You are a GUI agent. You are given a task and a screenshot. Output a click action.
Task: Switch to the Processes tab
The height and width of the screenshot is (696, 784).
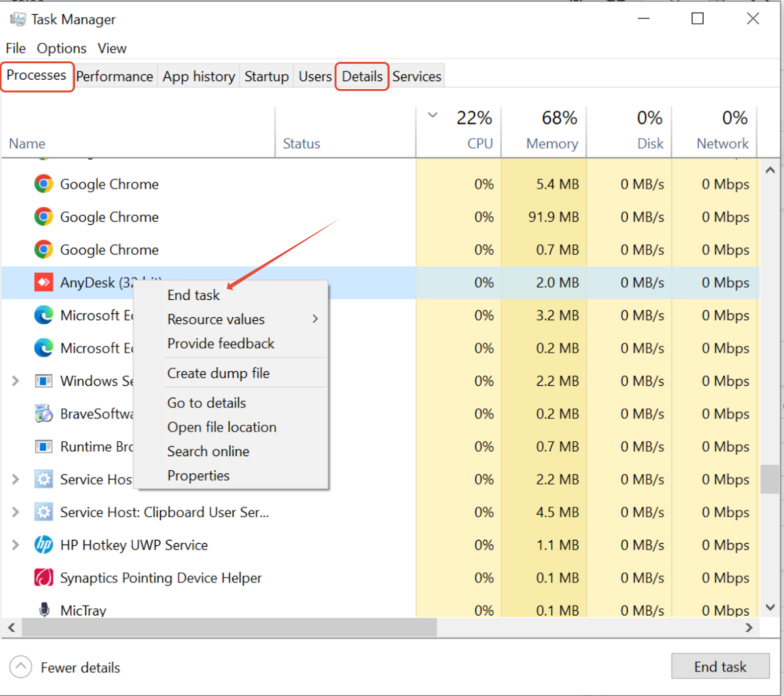click(37, 76)
